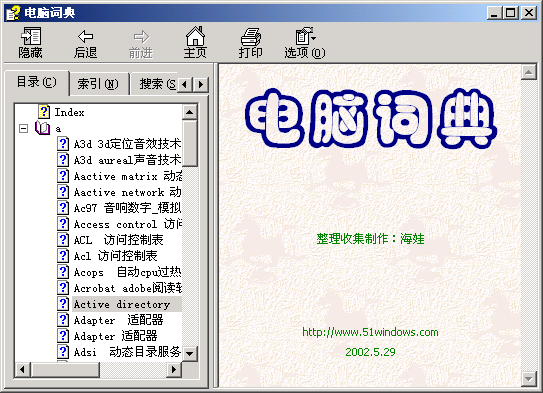Open the Active directory topic

122,304
